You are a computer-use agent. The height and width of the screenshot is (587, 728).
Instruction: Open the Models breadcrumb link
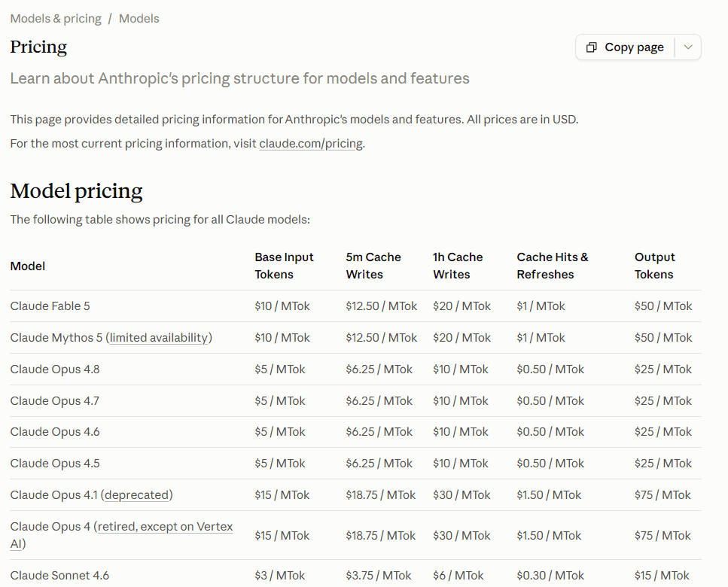pos(139,19)
